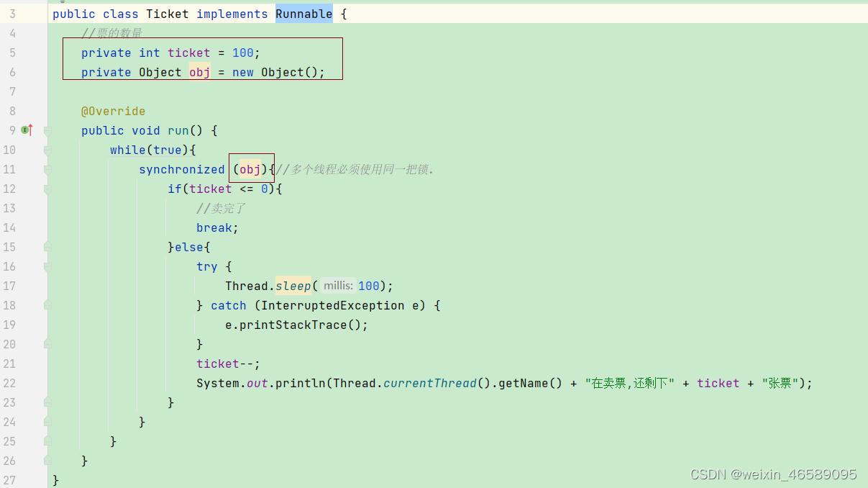Click the fold marker at the catch line 18
The width and height of the screenshot is (868, 488).
pyautogui.click(x=47, y=305)
